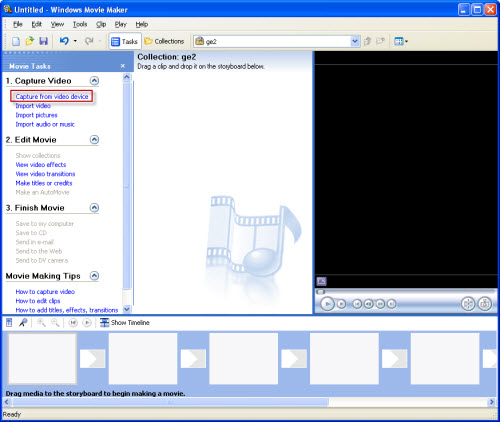The image size is (500, 422).
Task: Split the clip with the split button
Action: pyautogui.click(x=468, y=304)
